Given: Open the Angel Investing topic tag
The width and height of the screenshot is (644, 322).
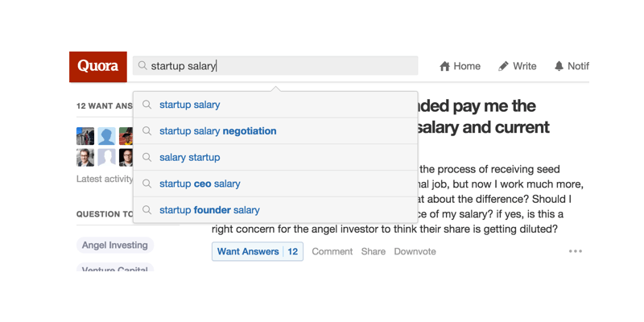Looking at the screenshot, I should tap(114, 245).
